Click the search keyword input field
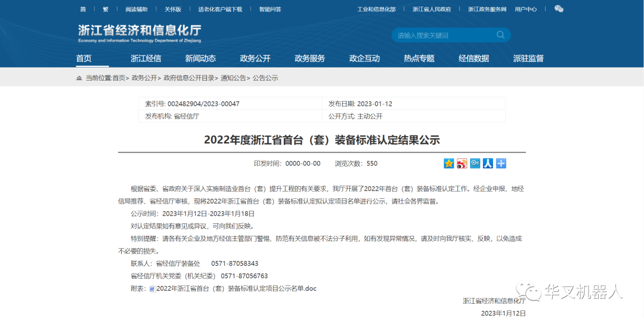644x320 pixels. coord(444,35)
